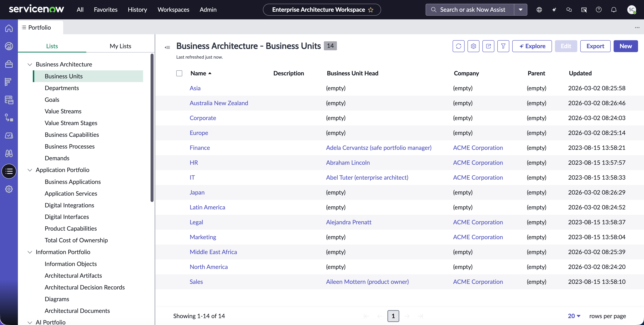Open the Middle East Africa link
This screenshot has width=644, height=325.
coord(213,252)
